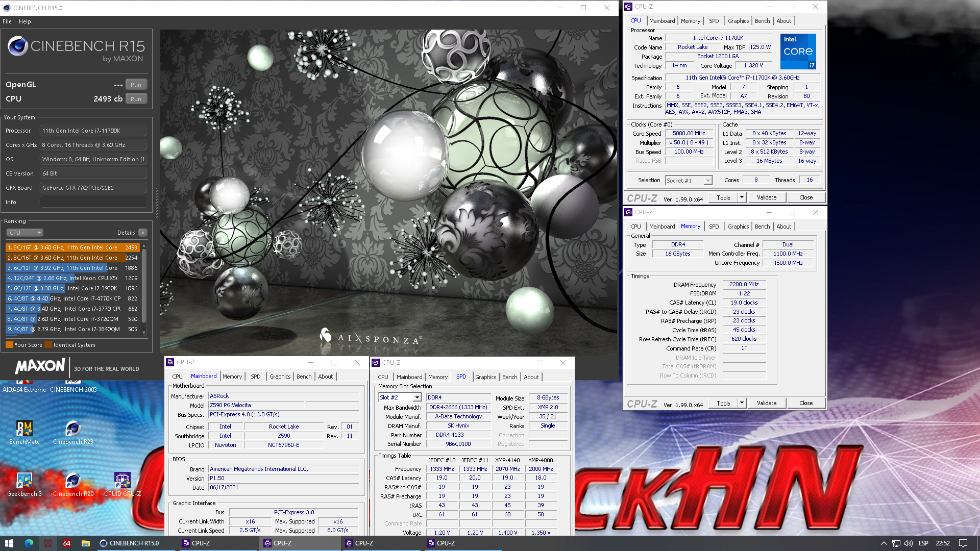
Task: Open SPD tab in the Memory CPU-Z window
Action: click(714, 227)
